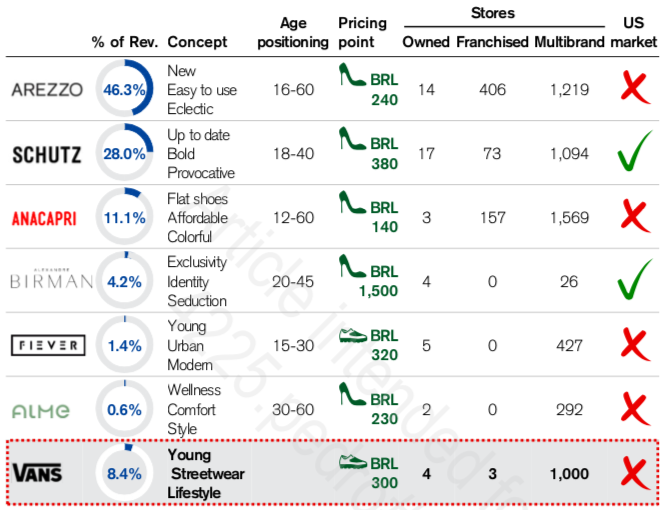The height and width of the screenshot is (510, 666).
Task: Click the age range '12-60'
Action: tap(293, 218)
